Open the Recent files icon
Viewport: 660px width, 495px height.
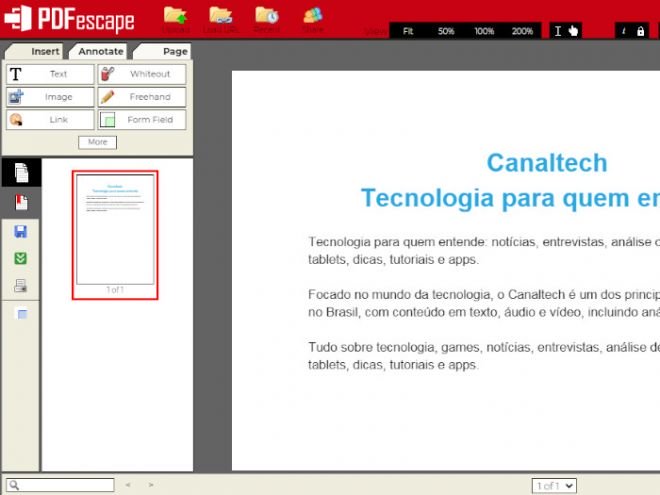[x=267, y=16]
